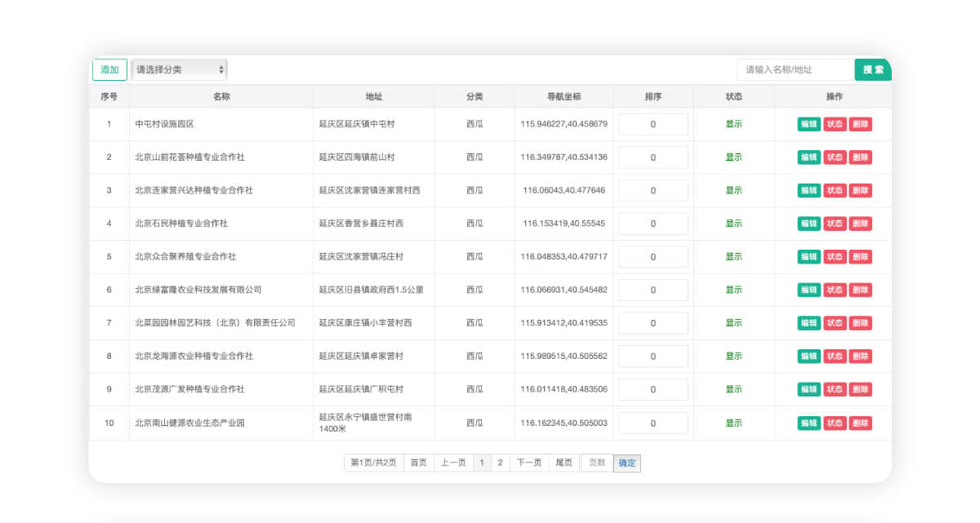Click 下一页 next page link
Screen dimensions: 980x523
[x=528, y=463]
